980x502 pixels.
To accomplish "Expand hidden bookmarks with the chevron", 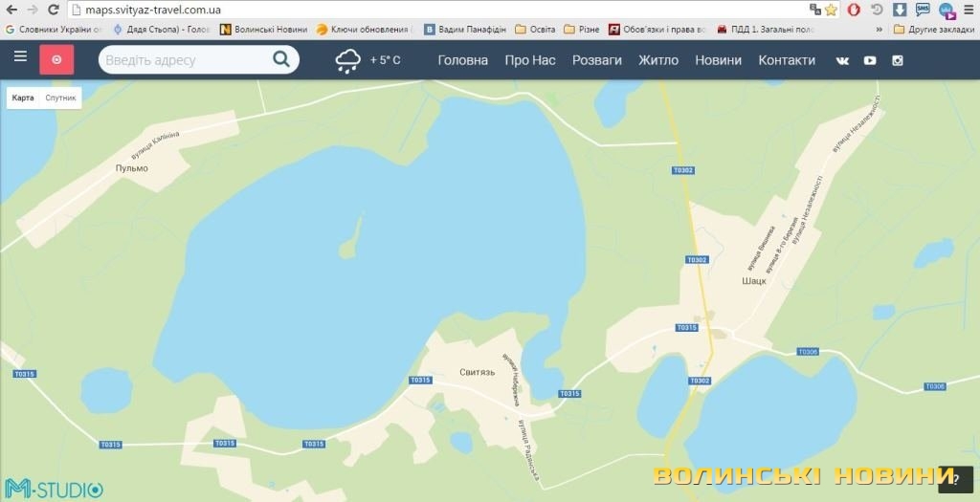I will pyautogui.click(x=880, y=30).
